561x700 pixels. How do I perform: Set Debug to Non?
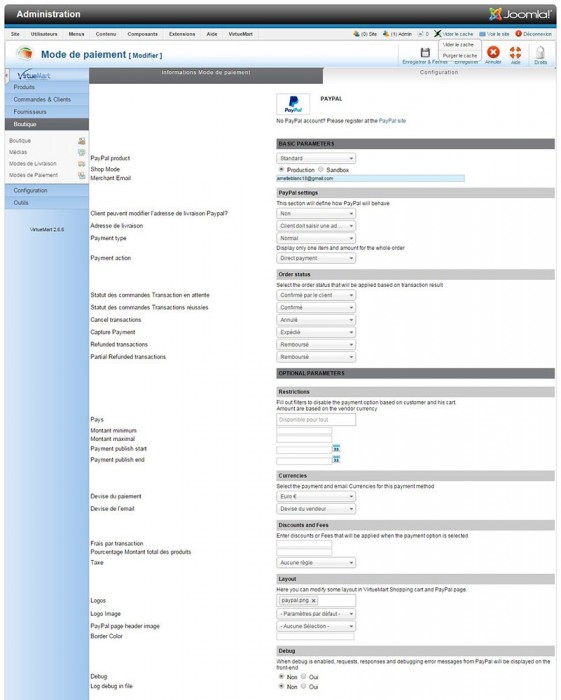(281, 676)
